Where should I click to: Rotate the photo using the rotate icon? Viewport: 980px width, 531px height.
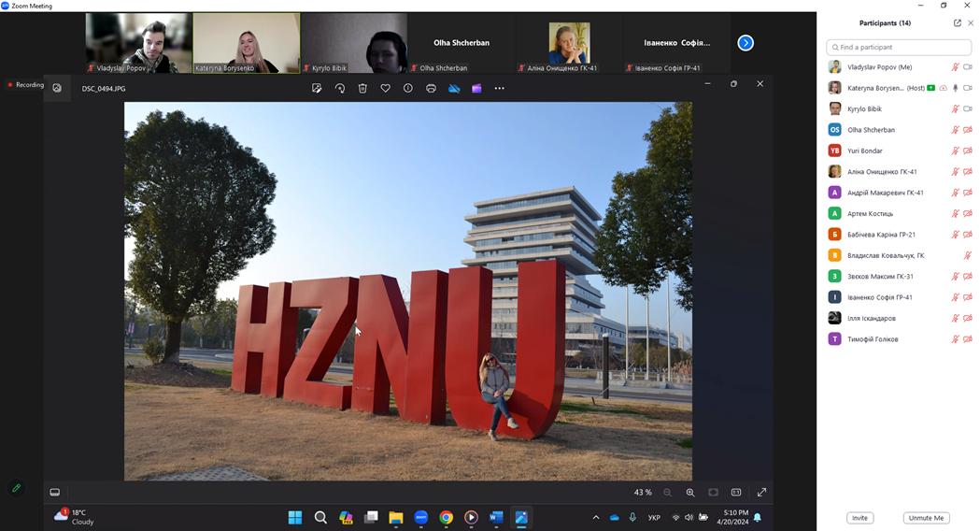point(340,88)
